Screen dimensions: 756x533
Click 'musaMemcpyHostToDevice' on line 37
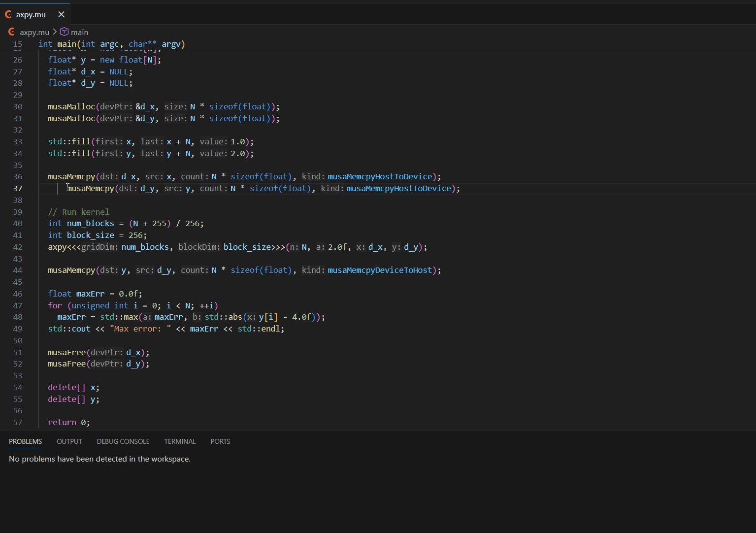pyautogui.click(x=399, y=188)
